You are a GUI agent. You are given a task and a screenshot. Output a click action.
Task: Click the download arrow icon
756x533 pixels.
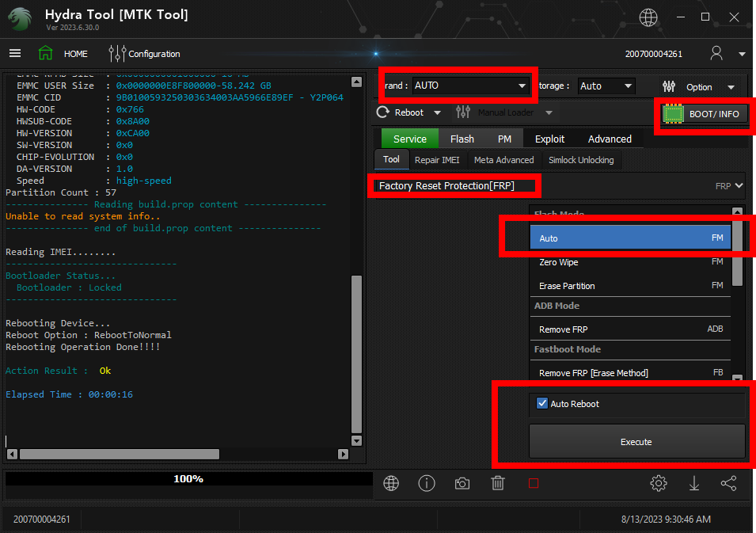(693, 483)
